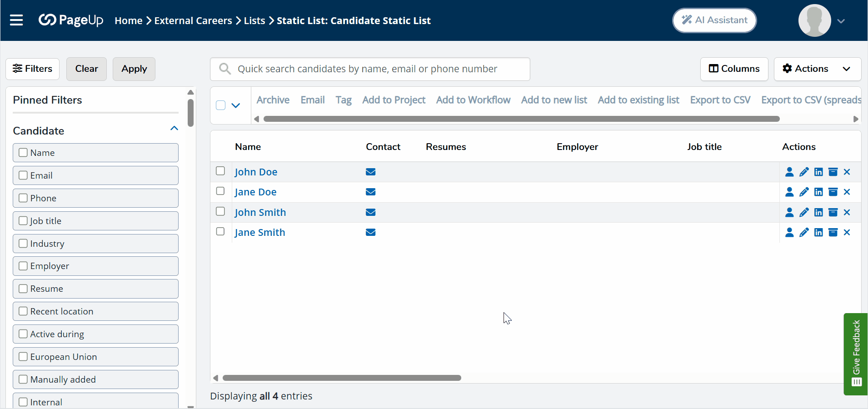Enable the Manually added filter checkbox

coord(23,379)
